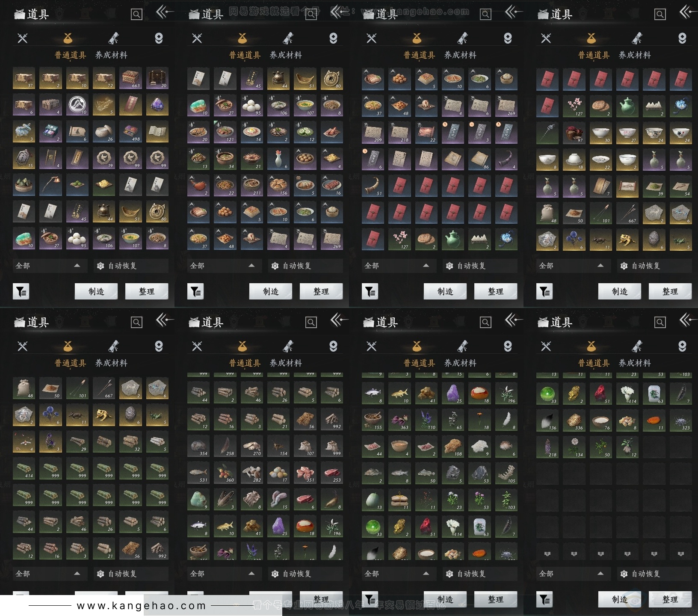The width and height of the screenshot is (698, 616).
Task: Toggle 自动恢复 in the 363 herb panel
Action: pyautogui.click(x=480, y=574)
